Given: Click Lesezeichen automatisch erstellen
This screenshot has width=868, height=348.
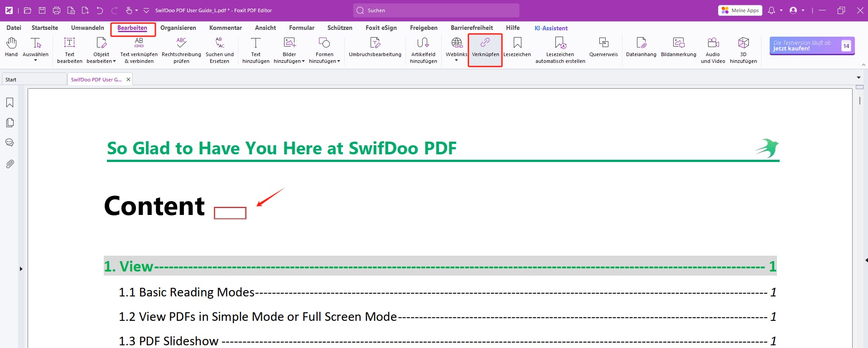Looking at the screenshot, I should pos(560,50).
